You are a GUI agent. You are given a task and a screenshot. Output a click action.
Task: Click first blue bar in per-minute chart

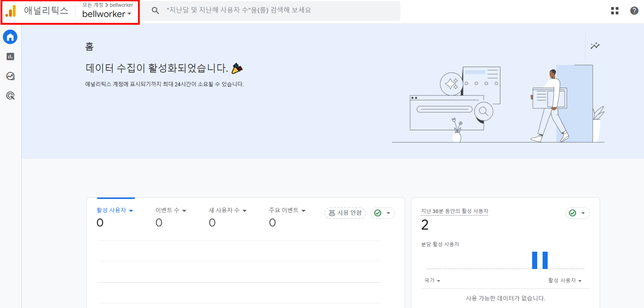click(x=535, y=260)
